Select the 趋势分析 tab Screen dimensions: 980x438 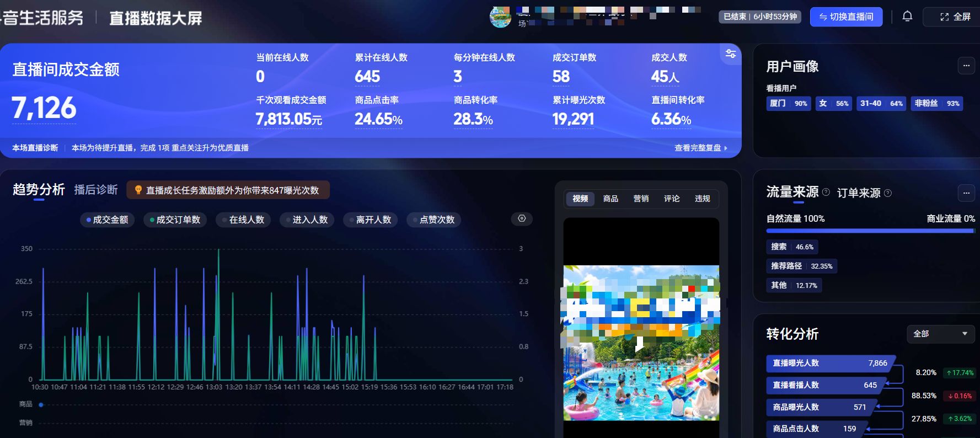click(39, 190)
